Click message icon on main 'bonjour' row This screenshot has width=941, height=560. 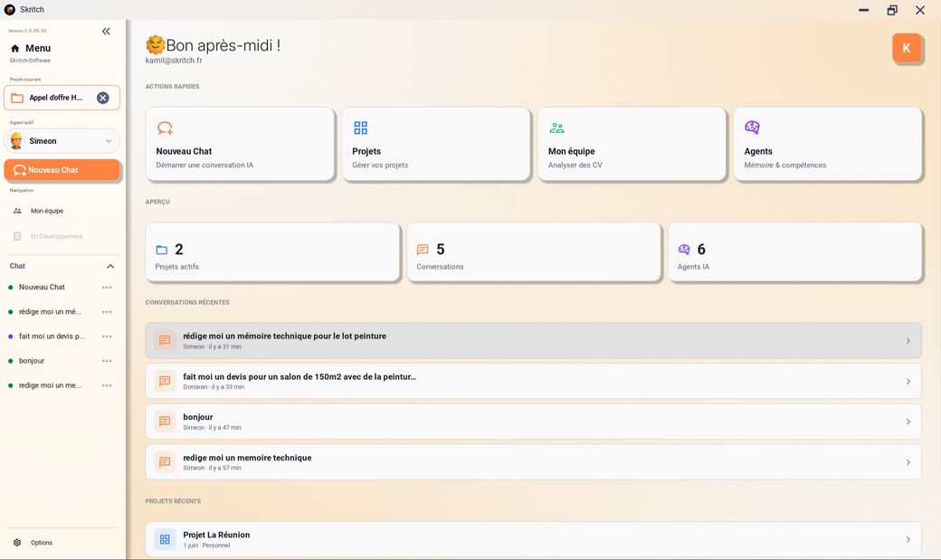(165, 422)
